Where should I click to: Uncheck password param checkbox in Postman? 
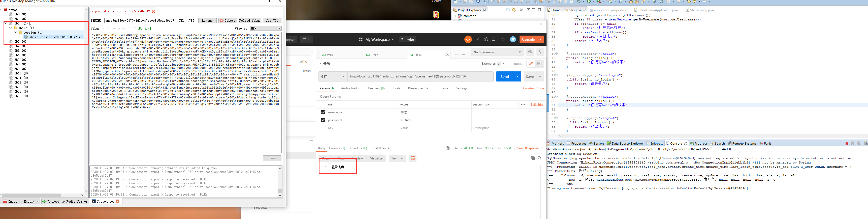coord(323,120)
